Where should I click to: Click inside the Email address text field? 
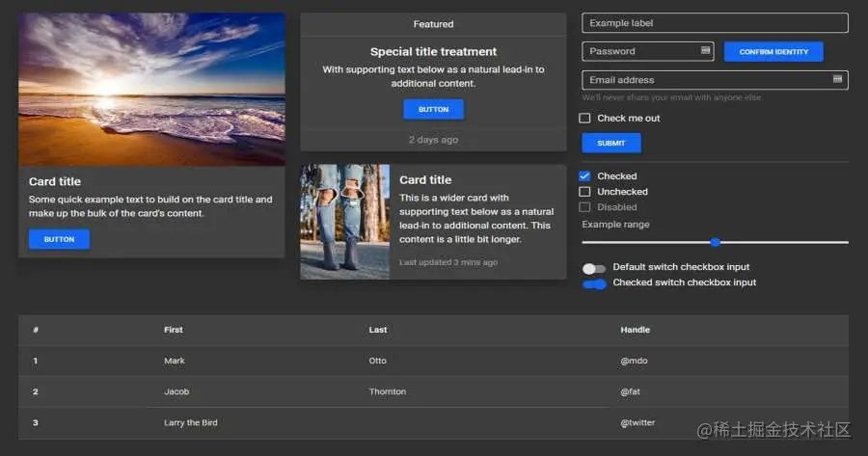[x=704, y=80]
